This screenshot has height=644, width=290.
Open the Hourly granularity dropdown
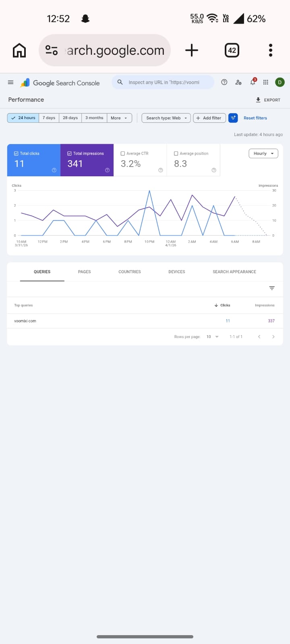pos(263,153)
